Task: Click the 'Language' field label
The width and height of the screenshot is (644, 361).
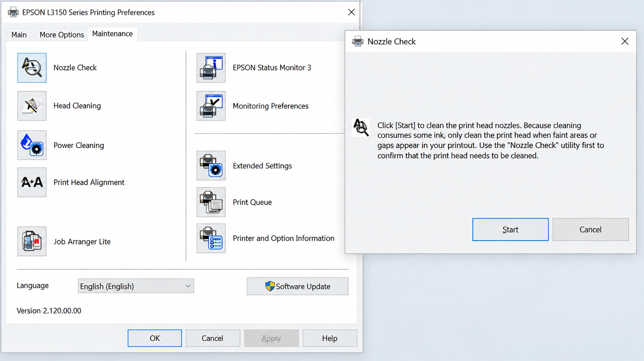Action: coord(33,286)
